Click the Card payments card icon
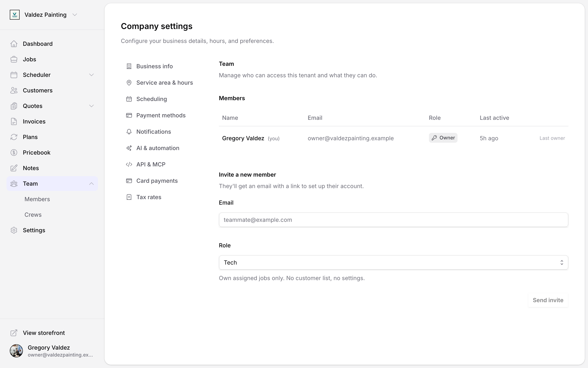The image size is (588, 368). 129,181
